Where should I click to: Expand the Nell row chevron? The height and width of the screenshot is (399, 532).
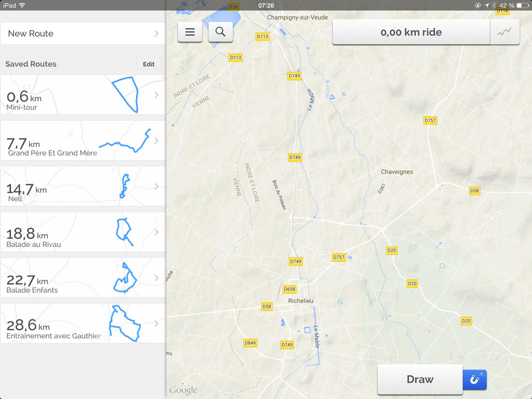pos(156,186)
